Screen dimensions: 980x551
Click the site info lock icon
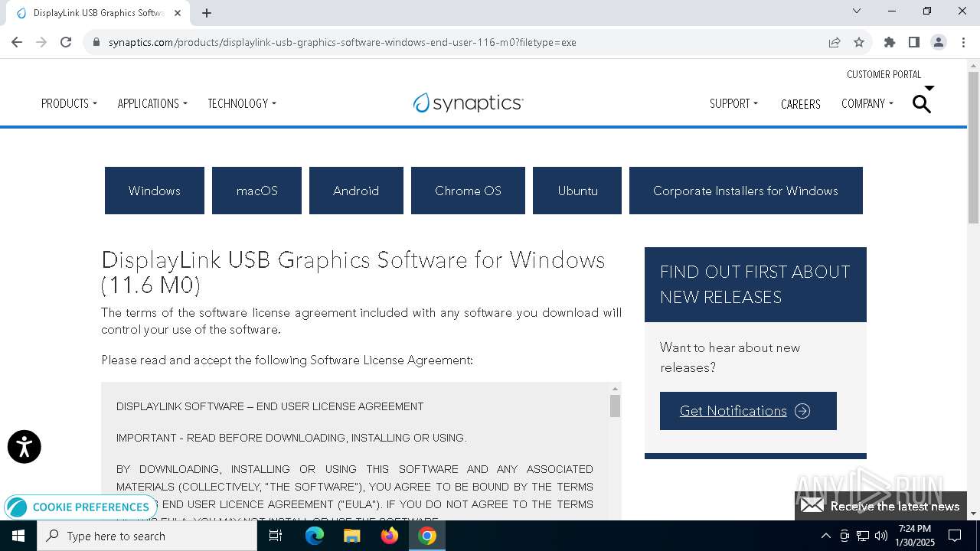click(x=96, y=42)
